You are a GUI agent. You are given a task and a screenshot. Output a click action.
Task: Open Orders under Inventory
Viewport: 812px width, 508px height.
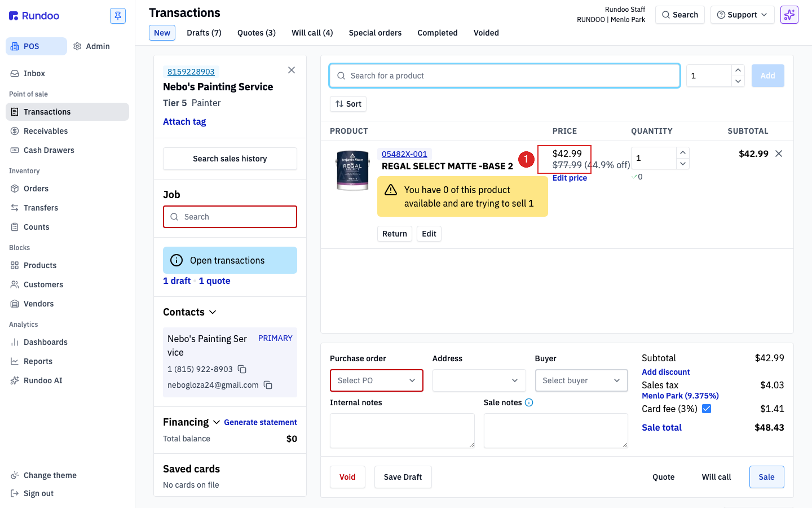click(67, 189)
